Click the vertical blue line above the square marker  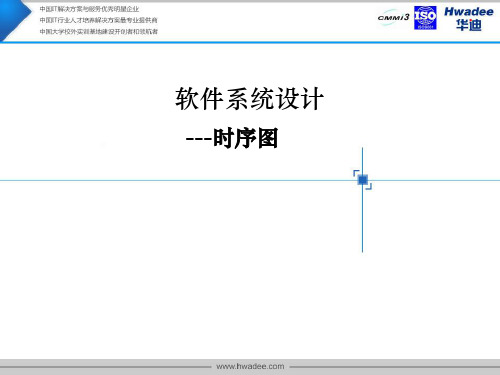coord(362,159)
